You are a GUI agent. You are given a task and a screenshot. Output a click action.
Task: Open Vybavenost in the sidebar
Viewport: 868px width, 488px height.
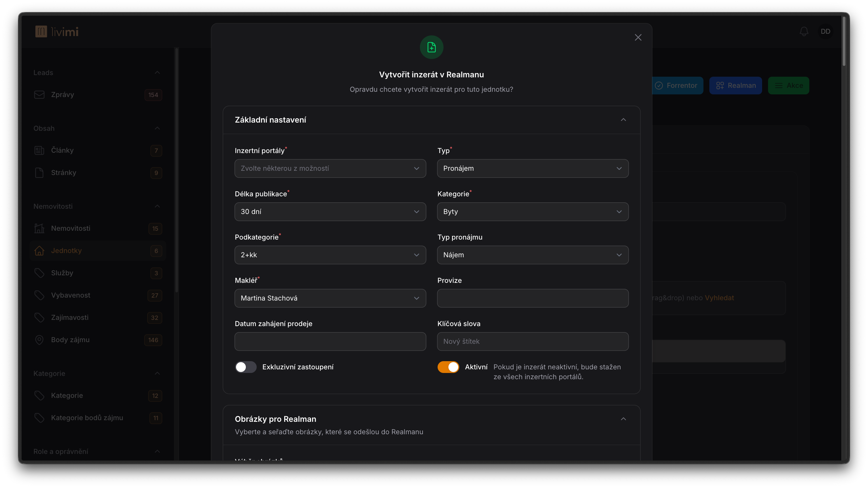(98, 295)
